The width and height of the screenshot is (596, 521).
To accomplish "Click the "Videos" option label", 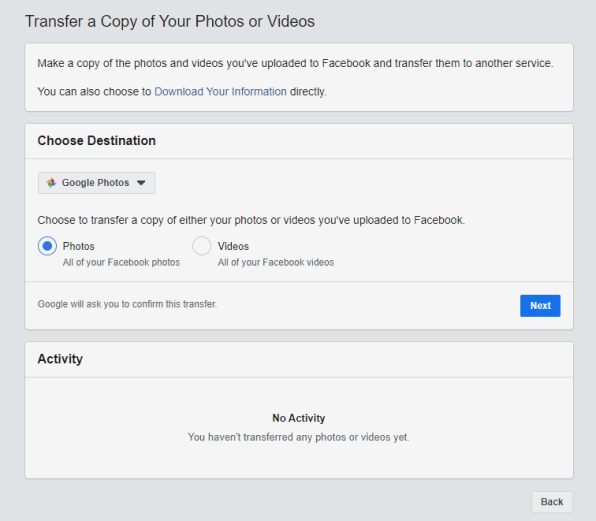I will point(233,246).
